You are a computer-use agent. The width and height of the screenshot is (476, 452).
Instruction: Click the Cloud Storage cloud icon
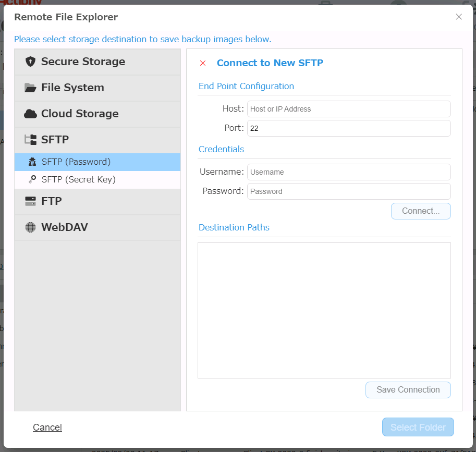[30, 114]
